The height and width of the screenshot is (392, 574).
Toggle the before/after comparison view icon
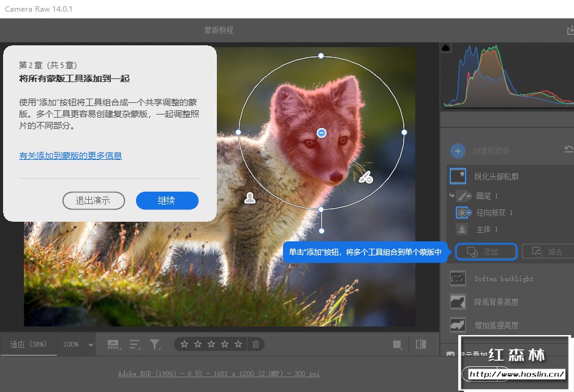421,344
